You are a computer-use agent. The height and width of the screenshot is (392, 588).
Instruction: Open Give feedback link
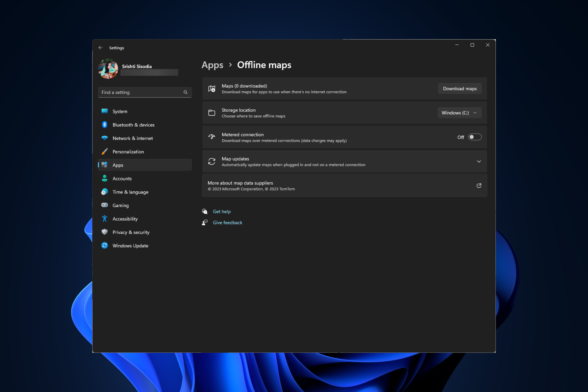pyautogui.click(x=227, y=222)
